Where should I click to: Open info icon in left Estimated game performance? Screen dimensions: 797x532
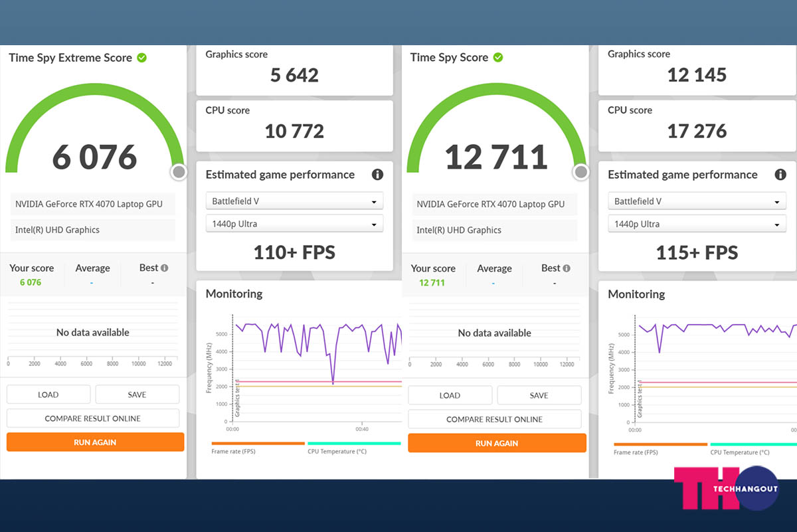pos(377,175)
